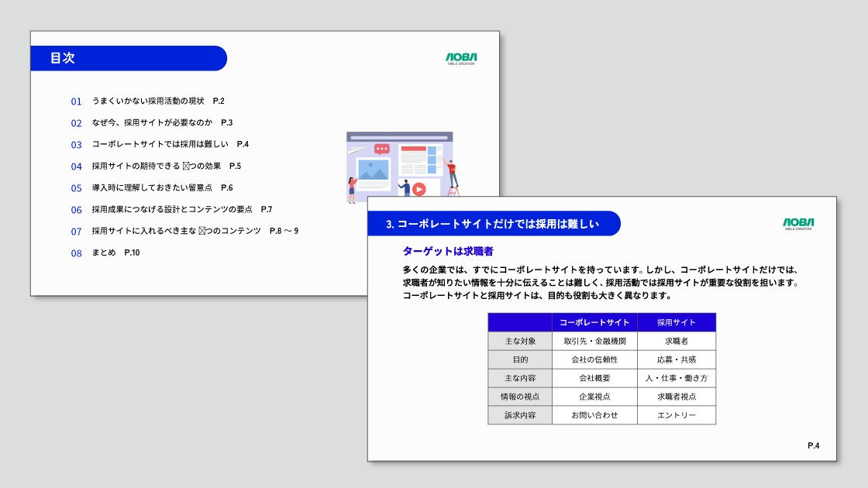Select the ターゲットは求職者 subheading
Image resolution: width=868 pixels, height=488 pixels.
448,251
